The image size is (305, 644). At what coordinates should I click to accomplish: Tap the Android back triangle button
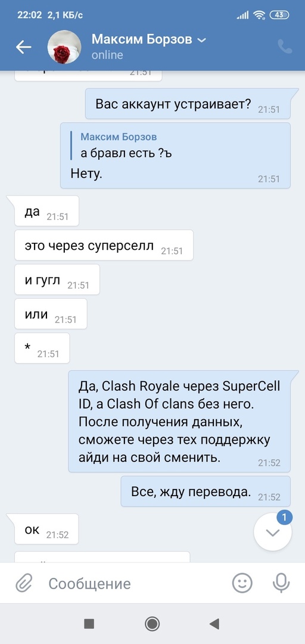tap(214, 624)
